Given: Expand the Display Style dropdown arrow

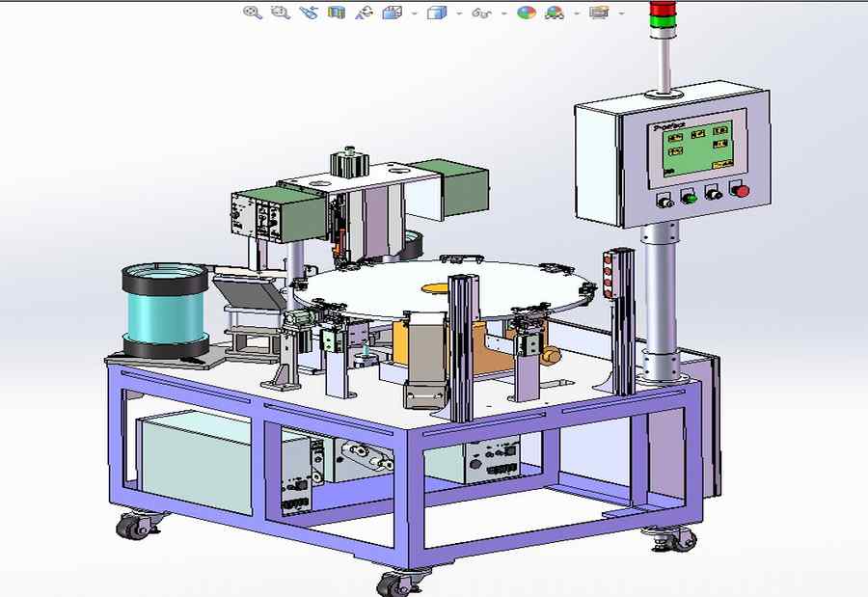Looking at the screenshot, I should (459, 14).
